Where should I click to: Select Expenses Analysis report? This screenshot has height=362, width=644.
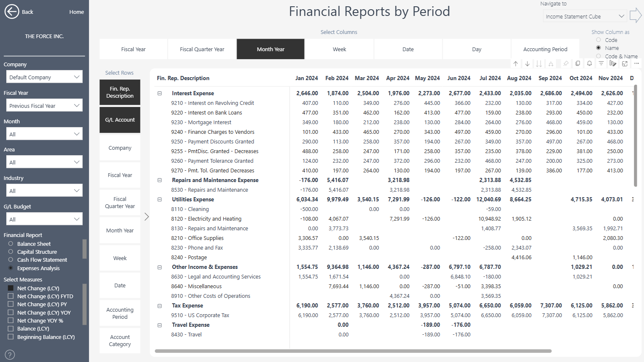pyautogui.click(x=11, y=268)
